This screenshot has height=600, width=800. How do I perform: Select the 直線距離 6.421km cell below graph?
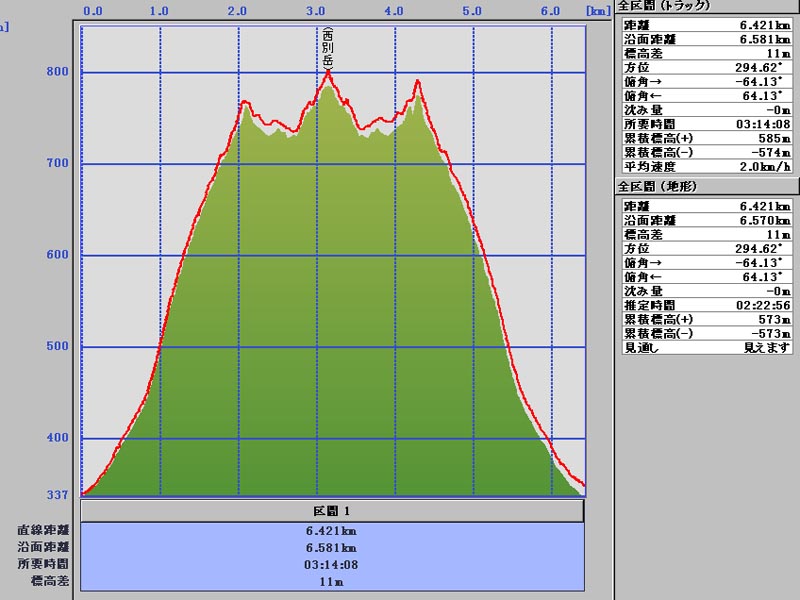pos(332,531)
